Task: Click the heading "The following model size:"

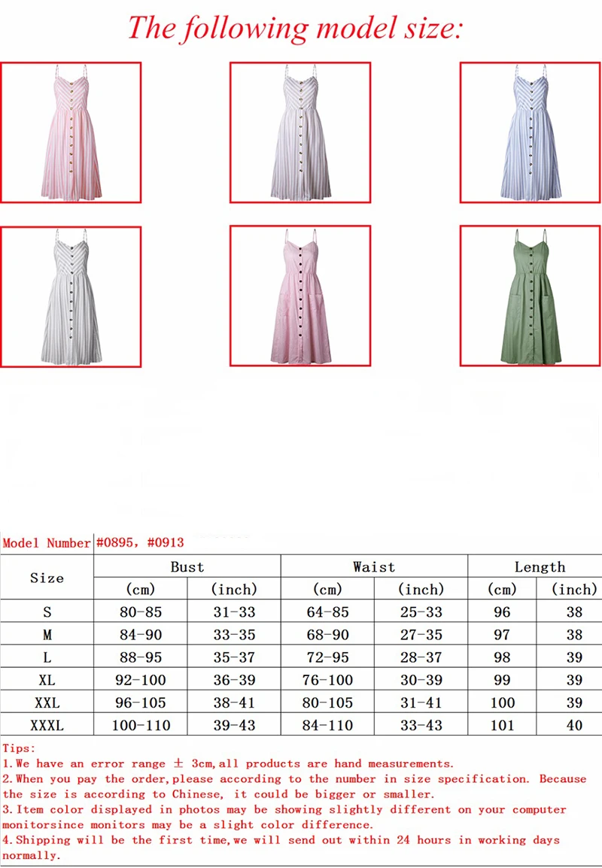Action: [295, 29]
